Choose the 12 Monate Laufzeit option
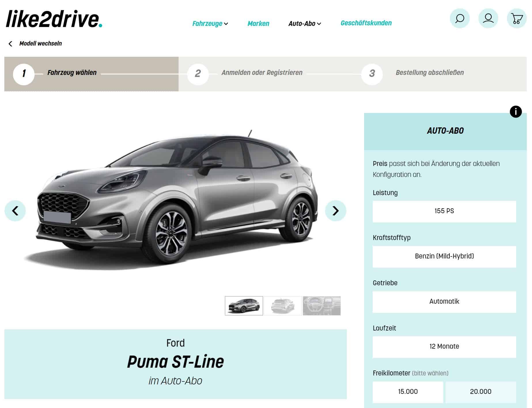This screenshot has width=532, height=408. [x=444, y=347]
